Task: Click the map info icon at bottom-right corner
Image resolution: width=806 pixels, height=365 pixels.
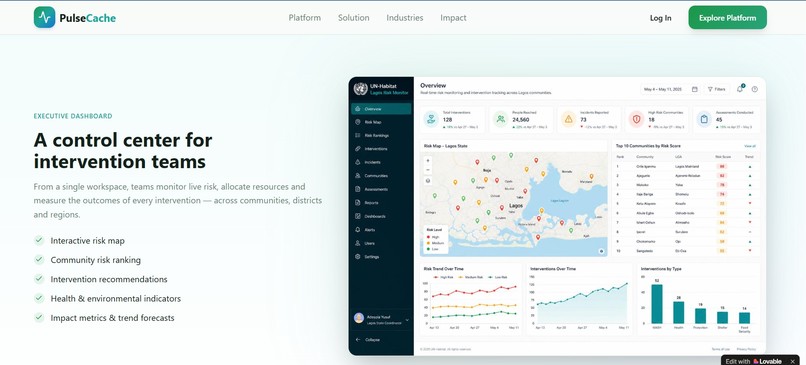Action: pyautogui.click(x=601, y=251)
